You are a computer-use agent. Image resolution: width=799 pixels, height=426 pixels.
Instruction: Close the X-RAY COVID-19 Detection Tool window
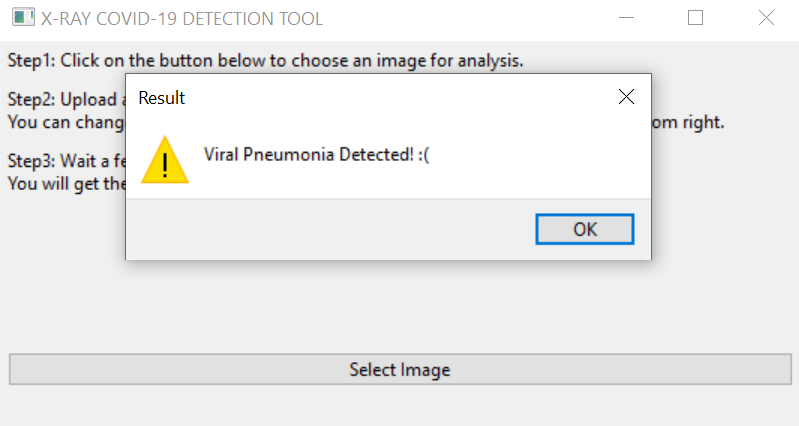tap(766, 18)
